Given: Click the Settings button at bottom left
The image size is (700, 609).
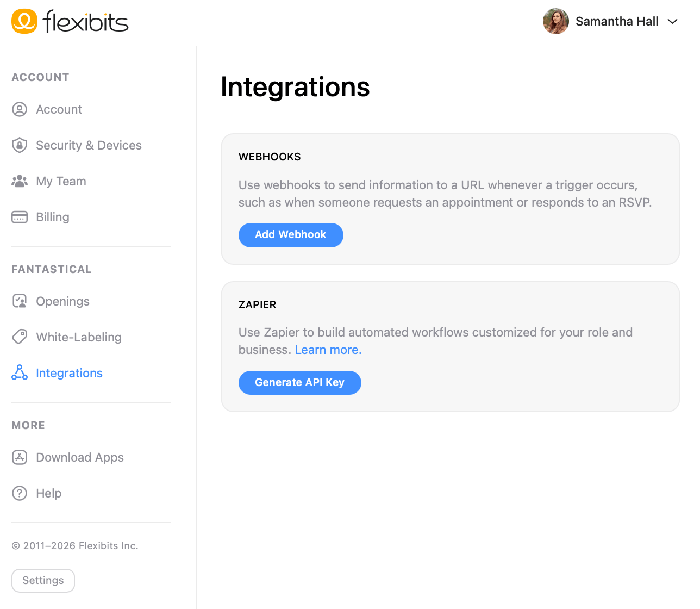Looking at the screenshot, I should 43,580.
